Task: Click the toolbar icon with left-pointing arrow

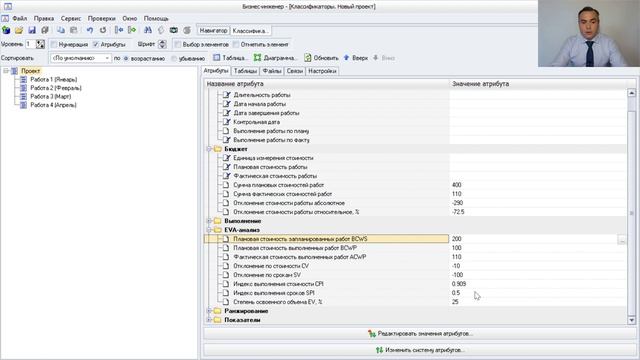Action: [119, 30]
